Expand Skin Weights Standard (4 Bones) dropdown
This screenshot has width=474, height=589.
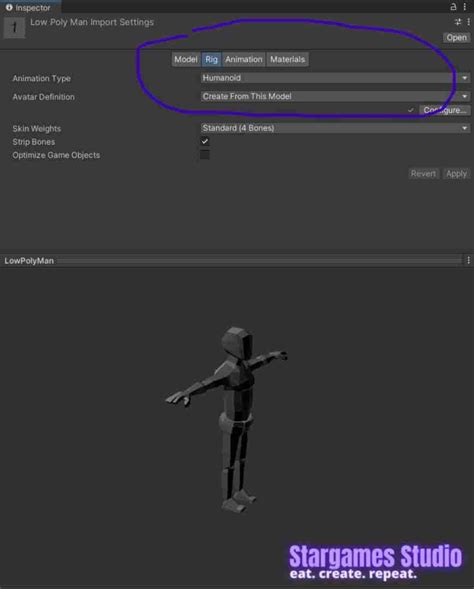coord(335,128)
